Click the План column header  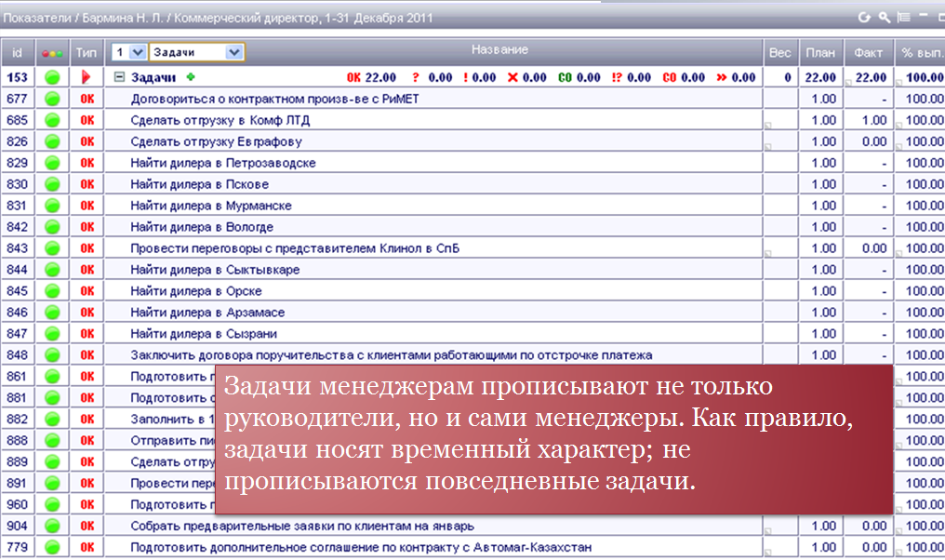pos(820,53)
